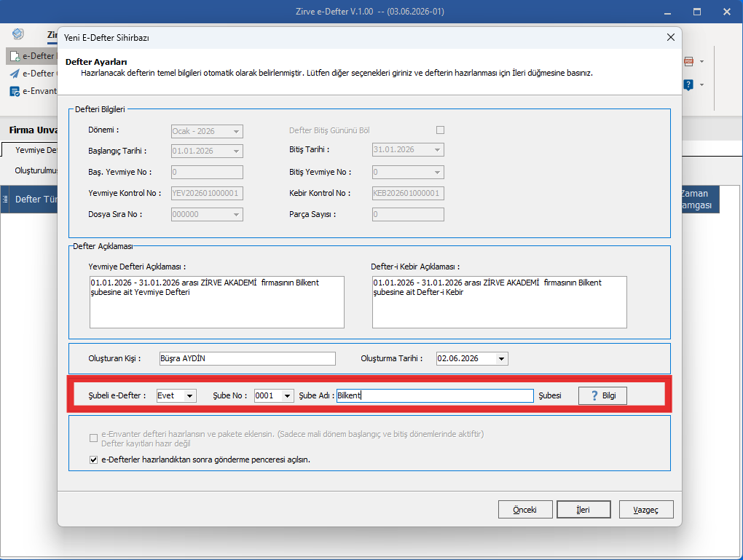Click the blue help icon in main toolbar

[688, 84]
